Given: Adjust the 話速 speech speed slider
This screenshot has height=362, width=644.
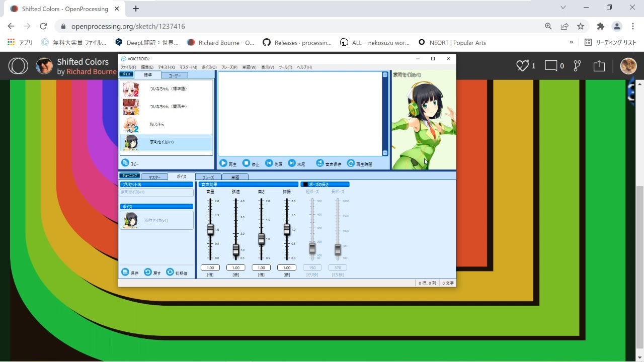Looking at the screenshot, I should [x=235, y=249].
